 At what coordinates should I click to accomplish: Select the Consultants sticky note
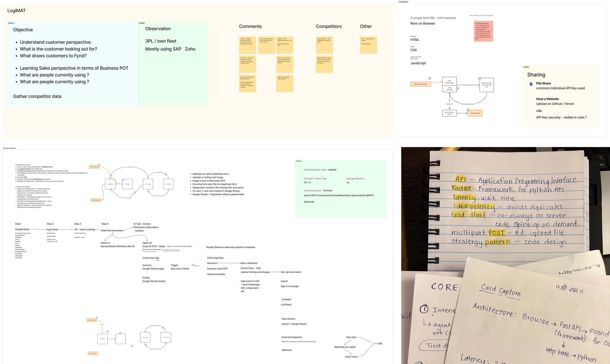click(247, 64)
